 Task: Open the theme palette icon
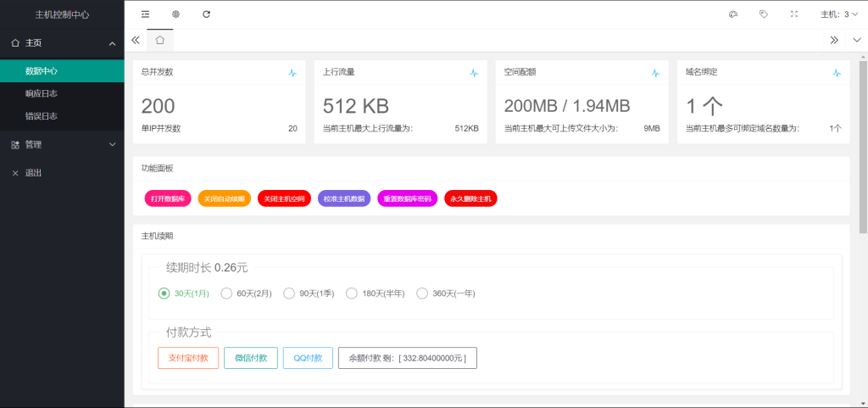coord(733,14)
